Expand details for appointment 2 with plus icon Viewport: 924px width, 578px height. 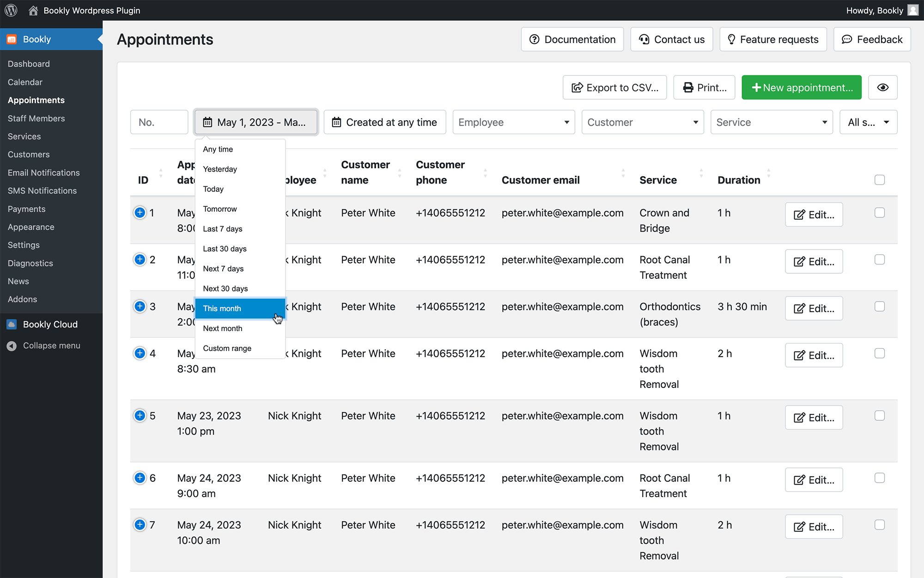pos(140,259)
